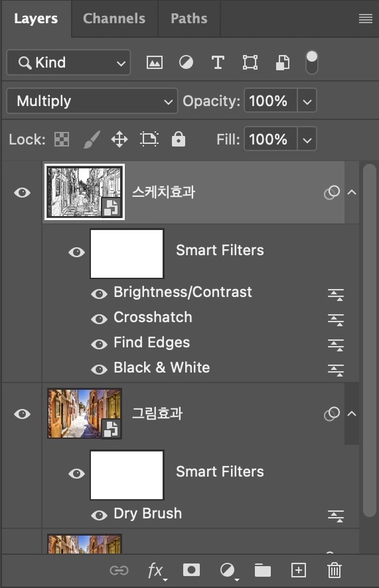Viewport: 379px width, 588px height.
Task: Open the Opacity slider dropdown arrow
Action: click(x=307, y=101)
